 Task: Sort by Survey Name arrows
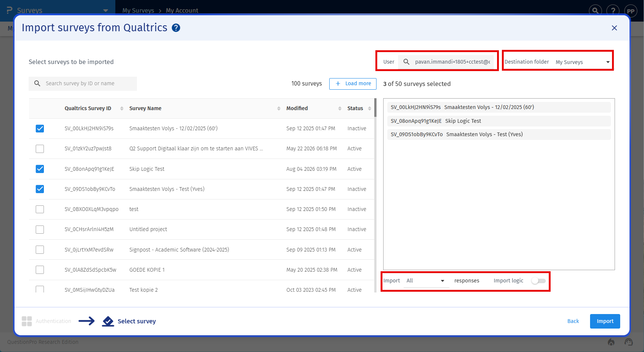click(279, 108)
